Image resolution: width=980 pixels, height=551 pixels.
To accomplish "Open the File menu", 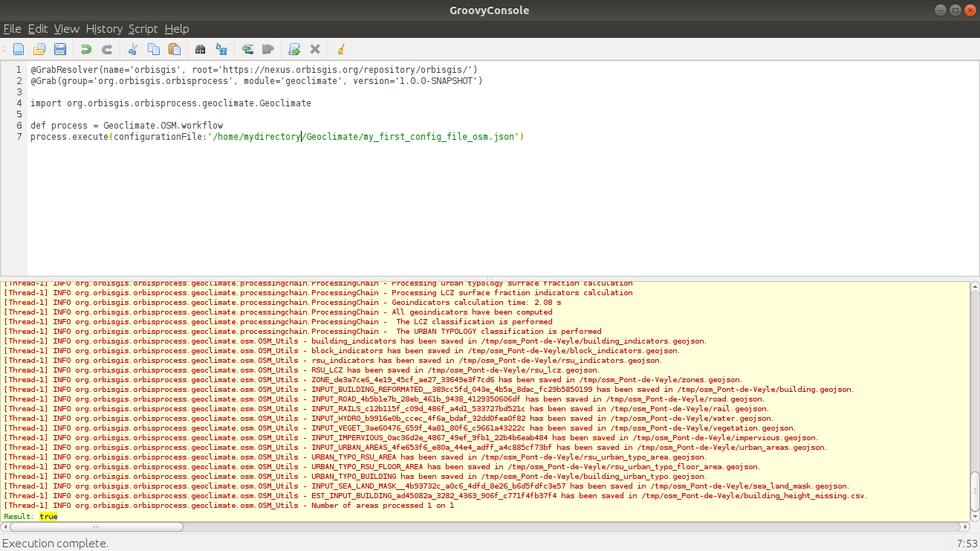I will point(12,28).
